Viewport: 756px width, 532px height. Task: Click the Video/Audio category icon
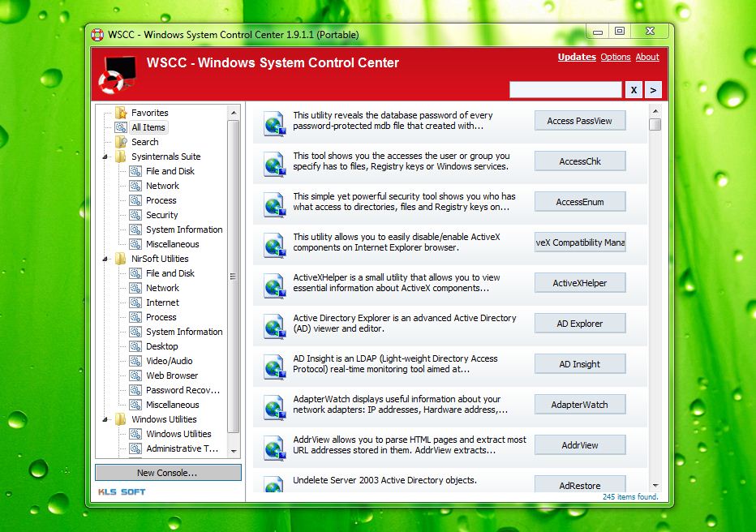coord(135,360)
